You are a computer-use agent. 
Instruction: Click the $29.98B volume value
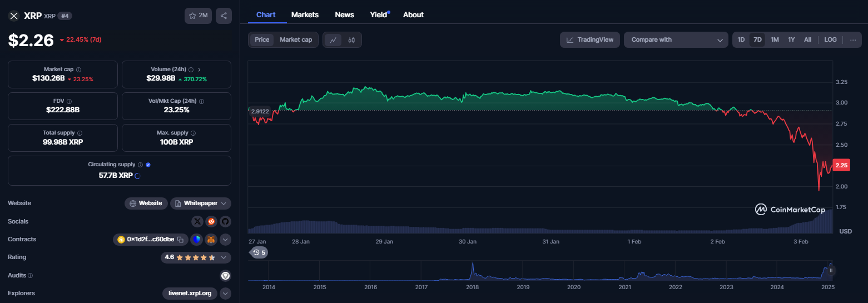[160, 78]
